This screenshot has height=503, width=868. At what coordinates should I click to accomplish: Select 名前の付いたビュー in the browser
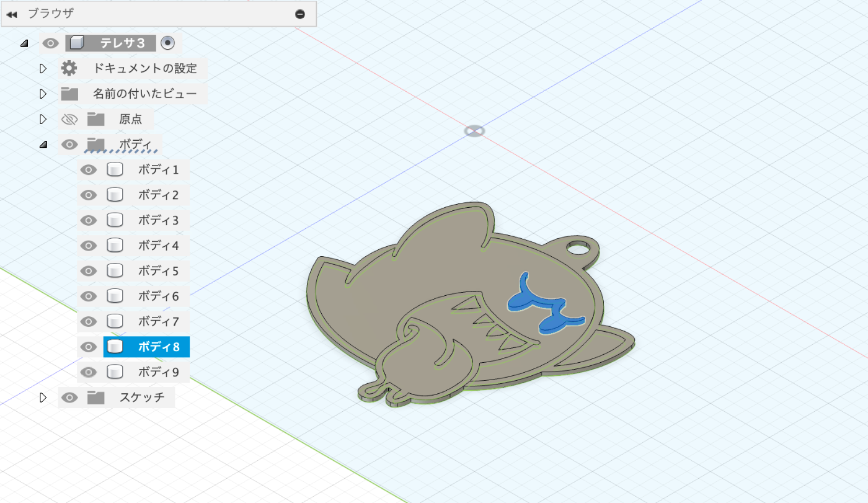coord(145,94)
